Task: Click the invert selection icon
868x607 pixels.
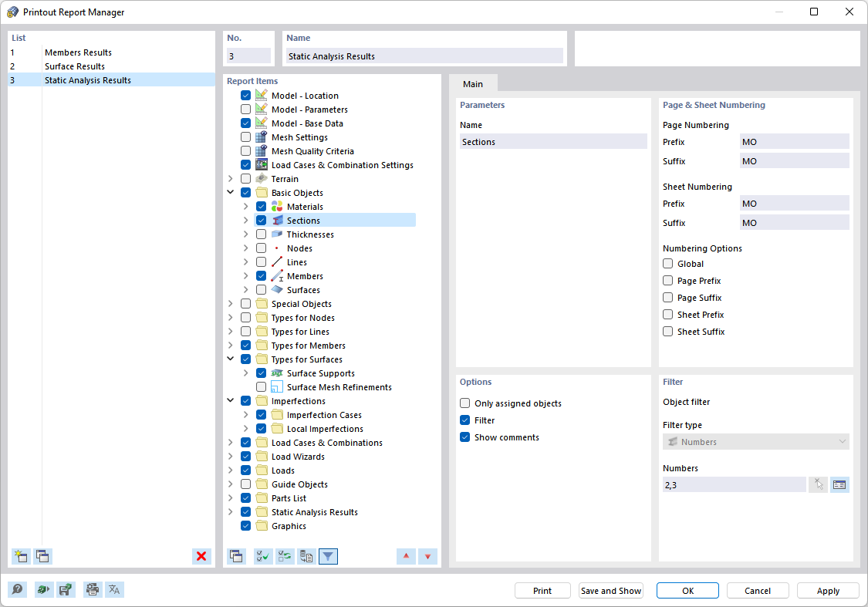Action: tap(285, 556)
